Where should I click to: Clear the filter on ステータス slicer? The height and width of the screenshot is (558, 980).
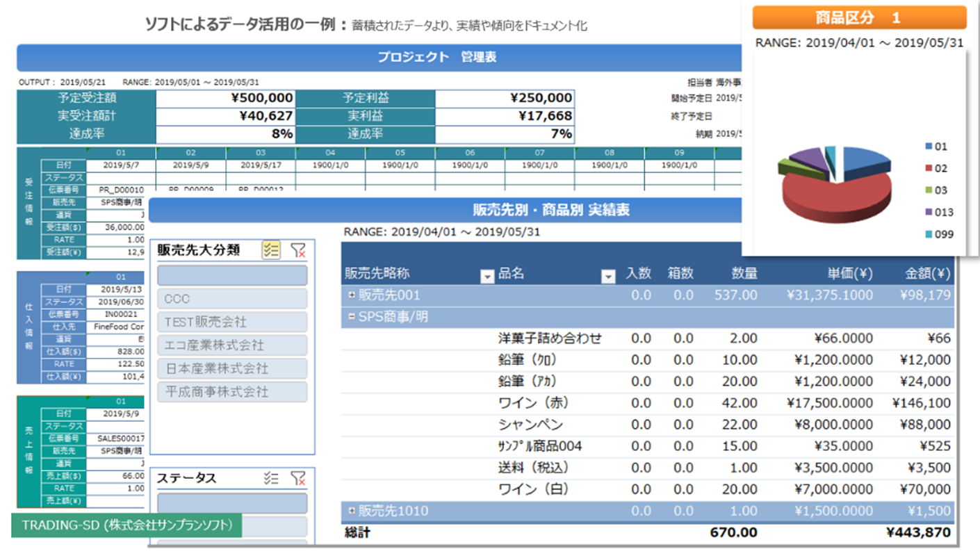coord(298,478)
